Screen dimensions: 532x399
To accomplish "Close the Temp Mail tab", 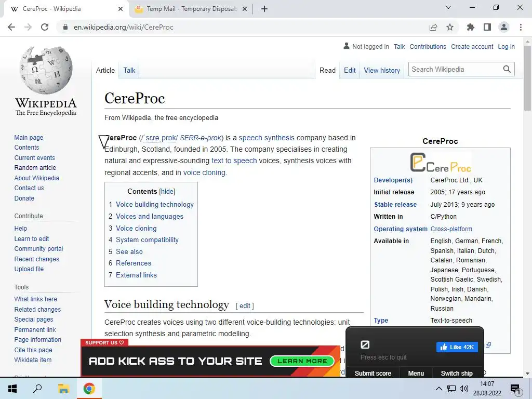I will (245, 9).
